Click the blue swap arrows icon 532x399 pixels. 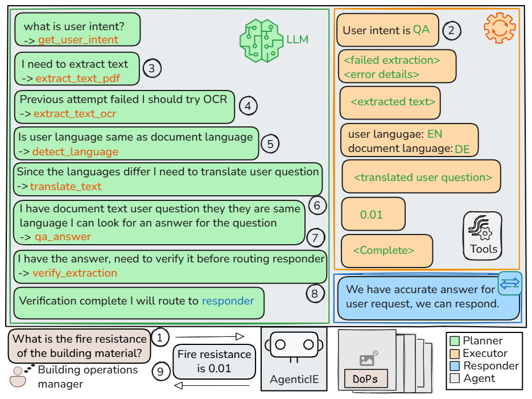click(x=510, y=283)
